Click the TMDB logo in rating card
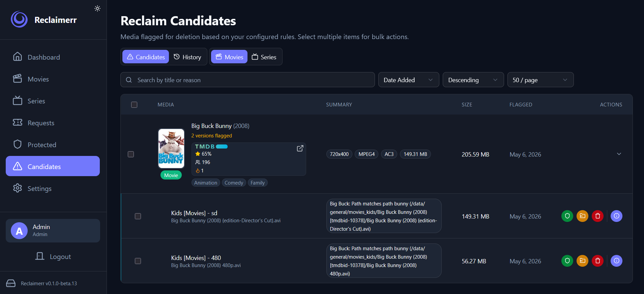The width and height of the screenshot is (644, 294). [211, 146]
